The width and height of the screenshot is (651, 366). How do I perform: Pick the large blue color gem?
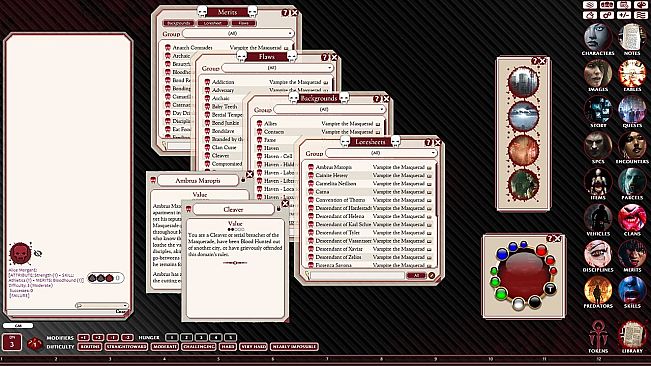(502, 254)
